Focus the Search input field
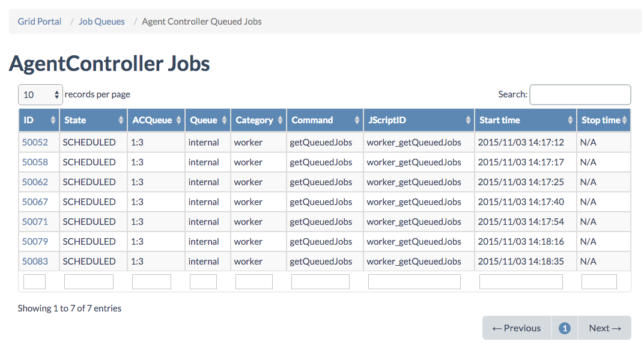Image resolution: width=644 pixels, height=362 pixels. point(580,94)
